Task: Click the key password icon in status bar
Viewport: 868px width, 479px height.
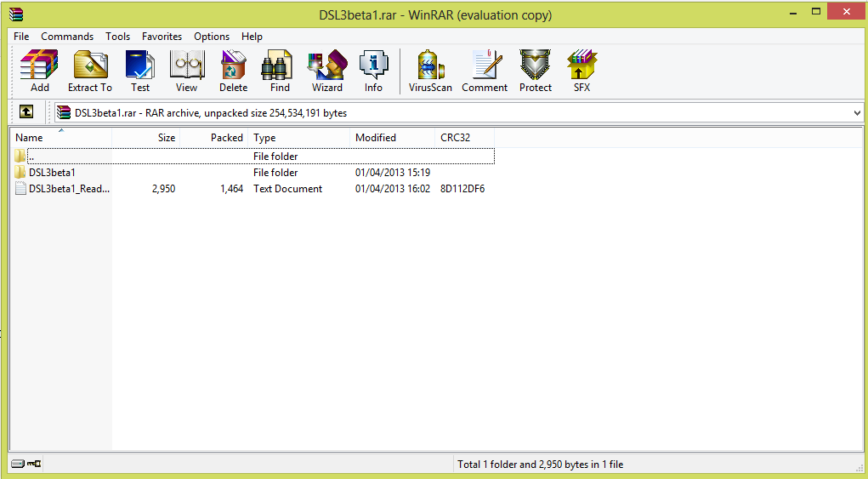Action: (x=34, y=464)
